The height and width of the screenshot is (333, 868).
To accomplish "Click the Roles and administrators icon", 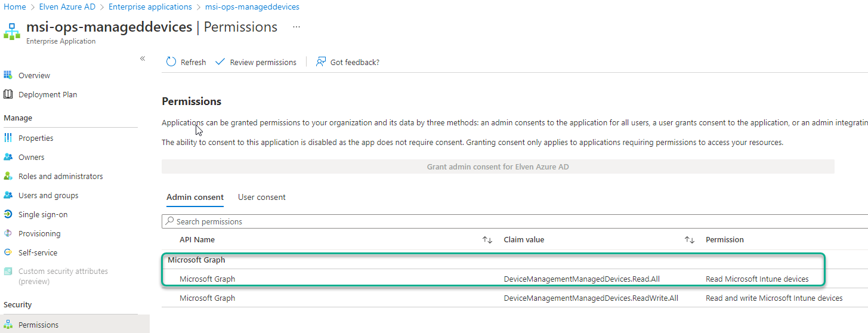I will pos(8,176).
